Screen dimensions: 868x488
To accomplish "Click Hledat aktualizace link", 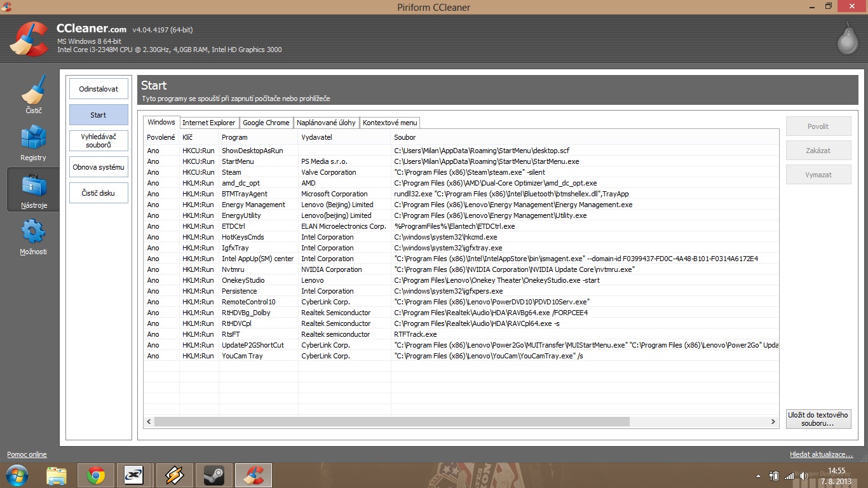I will point(821,454).
